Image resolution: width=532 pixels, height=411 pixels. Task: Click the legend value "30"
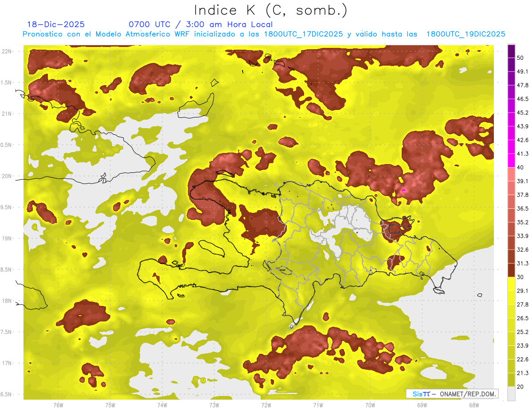[x=520, y=277]
